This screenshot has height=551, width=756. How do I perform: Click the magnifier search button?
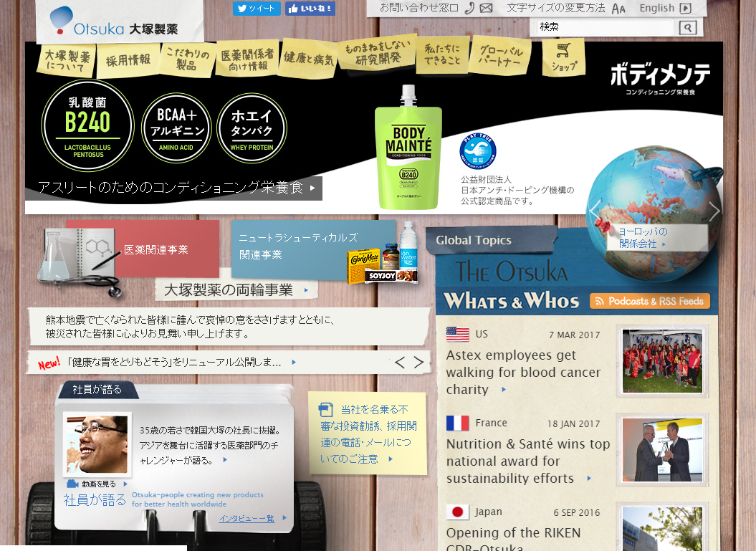[x=687, y=27]
